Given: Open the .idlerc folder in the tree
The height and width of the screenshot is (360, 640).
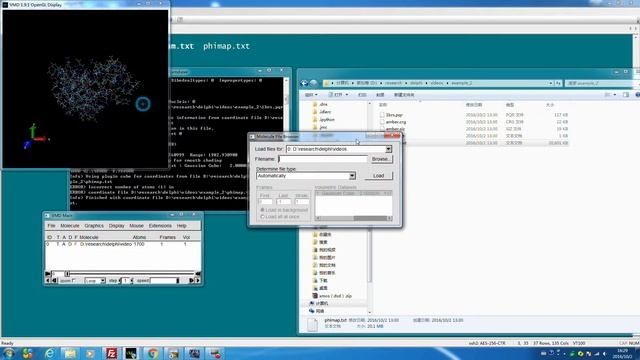Looking at the screenshot, I should 325,112.
